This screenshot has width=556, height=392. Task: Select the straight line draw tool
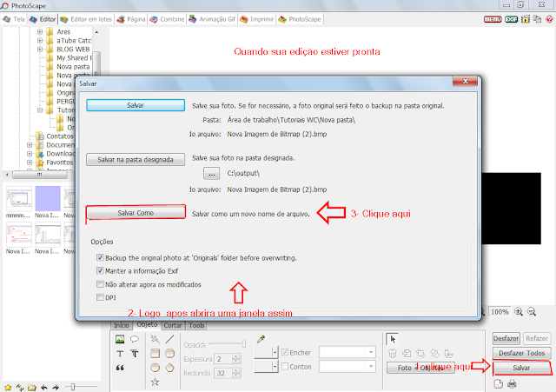170,339
